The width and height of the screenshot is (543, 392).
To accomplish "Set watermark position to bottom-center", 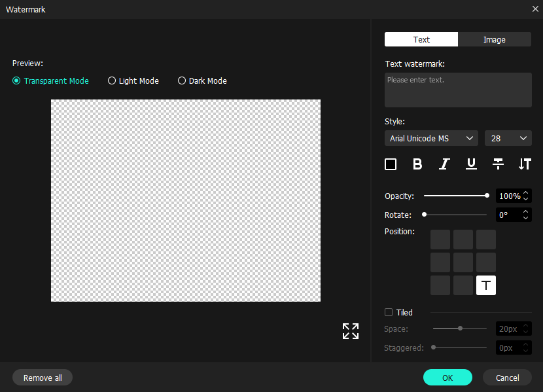I will tap(463, 285).
